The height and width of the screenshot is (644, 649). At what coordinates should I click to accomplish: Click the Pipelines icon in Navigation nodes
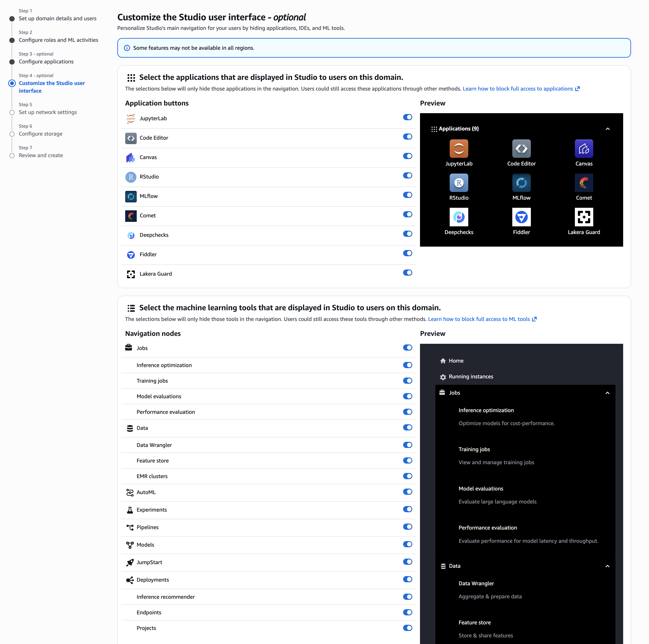[x=130, y=527]
